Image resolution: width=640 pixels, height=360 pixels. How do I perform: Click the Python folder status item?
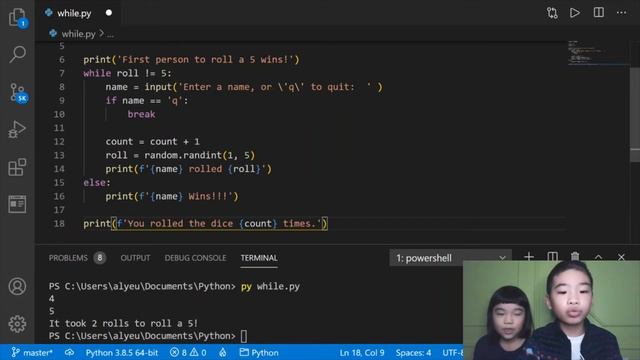tap(259, 353)
